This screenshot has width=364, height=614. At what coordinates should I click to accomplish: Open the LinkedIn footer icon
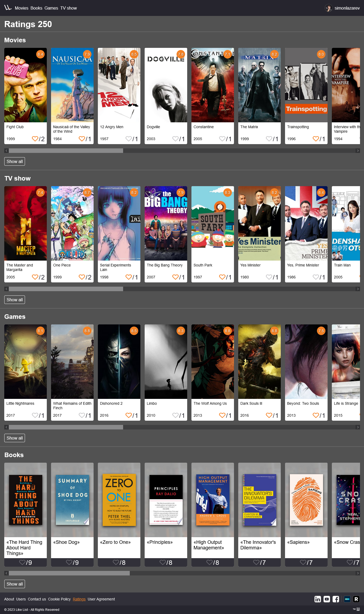tap(318, 599)
